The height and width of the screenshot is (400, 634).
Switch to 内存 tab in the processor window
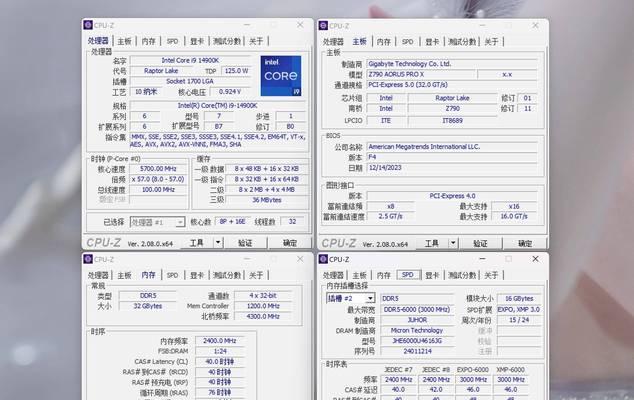click(x=148, y=41)
